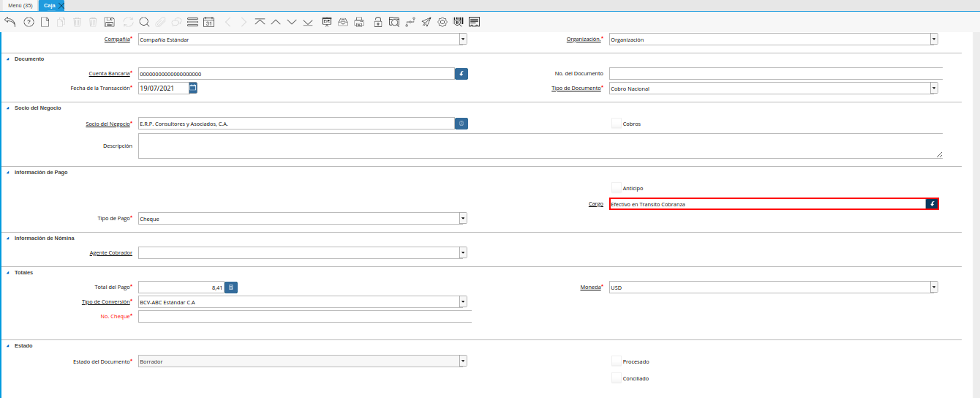The width and height of the screenshot is (980, 398).
Task: Open the Tipo de Pago dropdown
Action: [463, 218]
